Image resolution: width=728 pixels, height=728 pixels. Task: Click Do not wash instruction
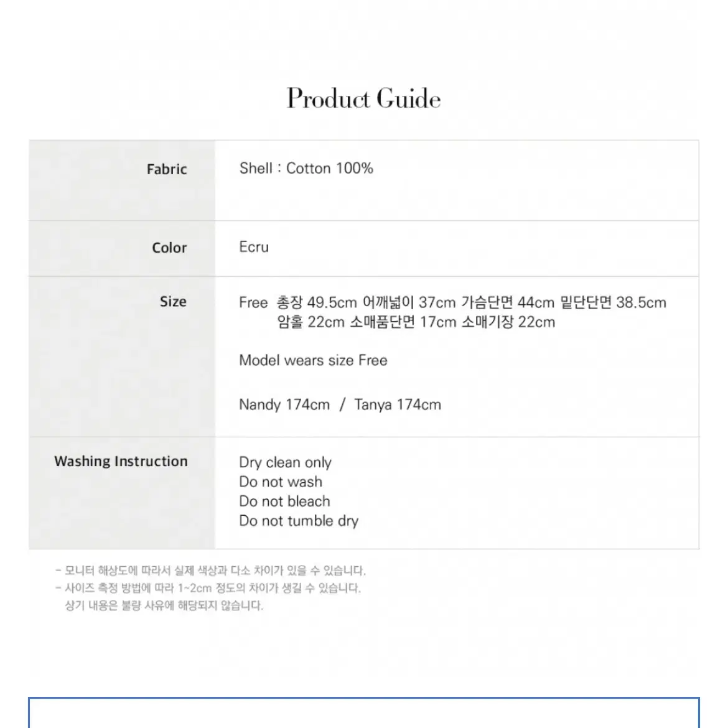(281, 482)
